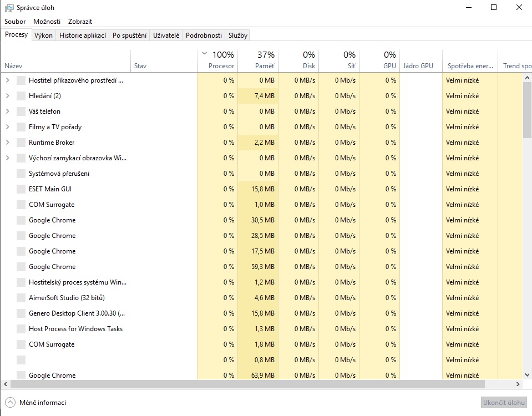Click the Ukončit úlohu button

[503, 402]
